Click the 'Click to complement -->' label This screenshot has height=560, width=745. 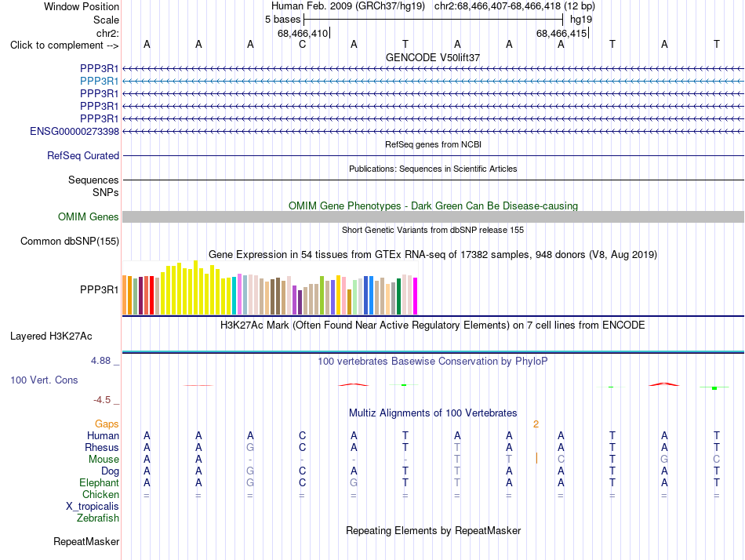coord(64,45)
